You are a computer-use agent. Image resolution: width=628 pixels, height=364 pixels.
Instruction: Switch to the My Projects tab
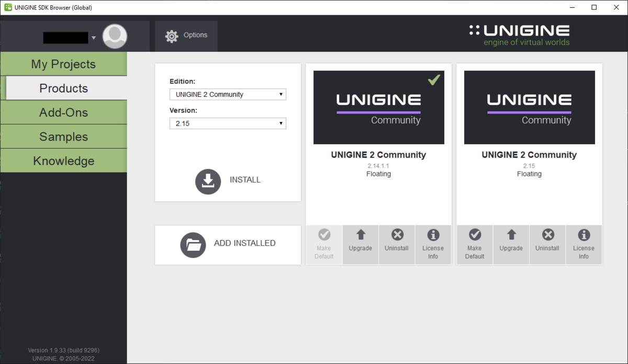[63, 64]
